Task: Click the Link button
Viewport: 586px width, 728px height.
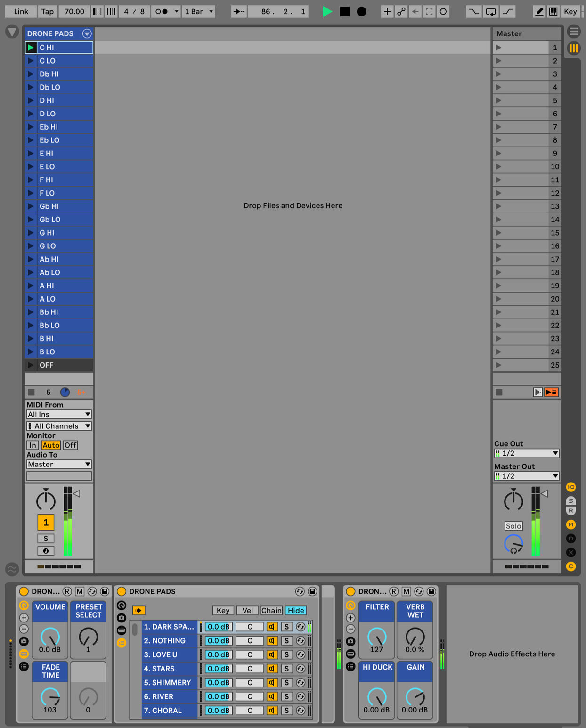Action: pos(21,11)
